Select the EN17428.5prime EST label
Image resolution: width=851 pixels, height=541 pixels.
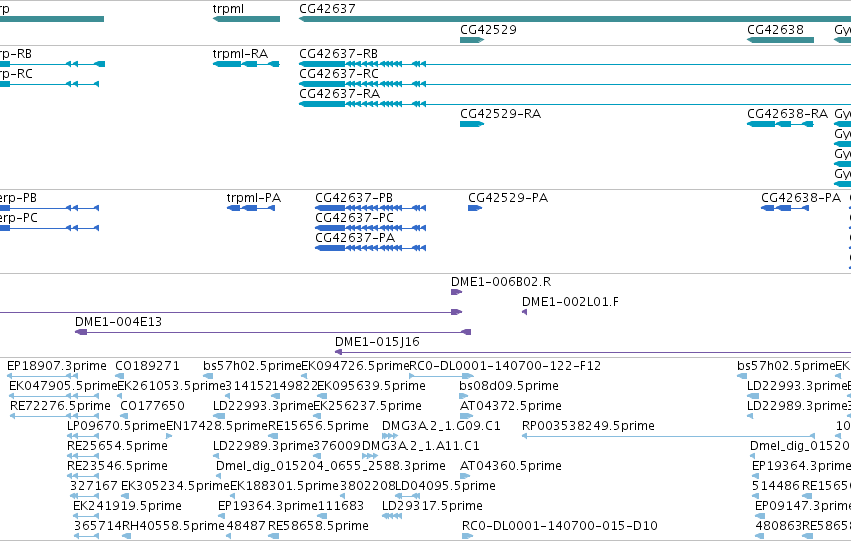(x=217, y=427)
